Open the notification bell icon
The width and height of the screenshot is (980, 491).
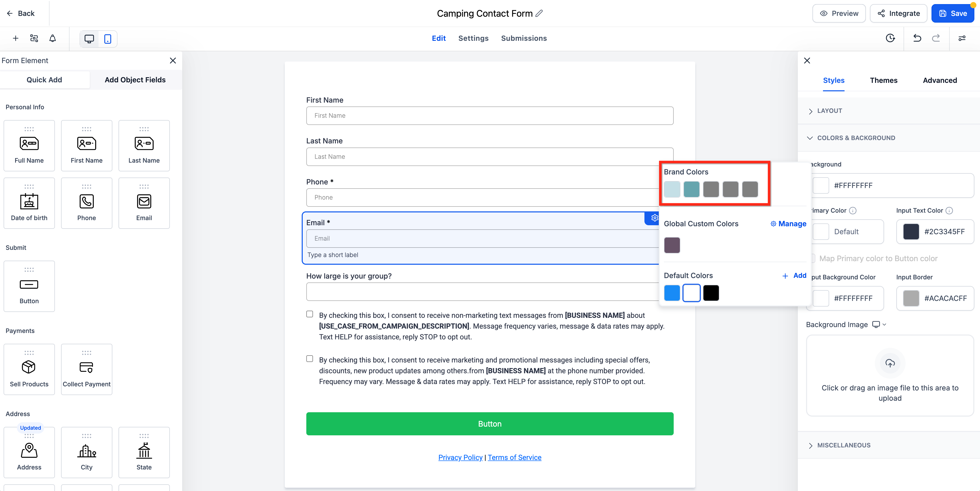[53, 38]
